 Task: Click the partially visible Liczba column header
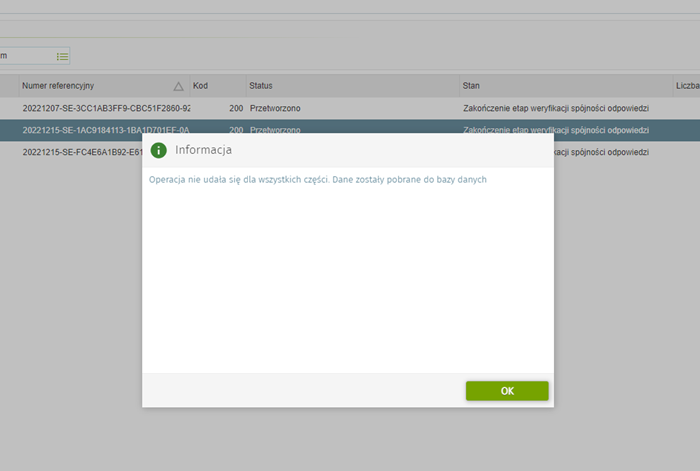click(687, 87)
